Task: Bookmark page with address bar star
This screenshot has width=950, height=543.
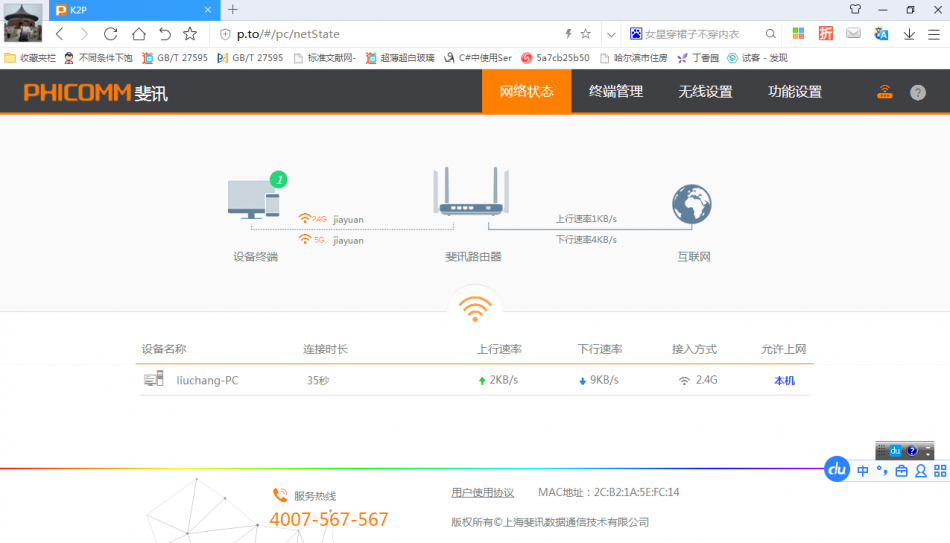Action: coord(585,34)
